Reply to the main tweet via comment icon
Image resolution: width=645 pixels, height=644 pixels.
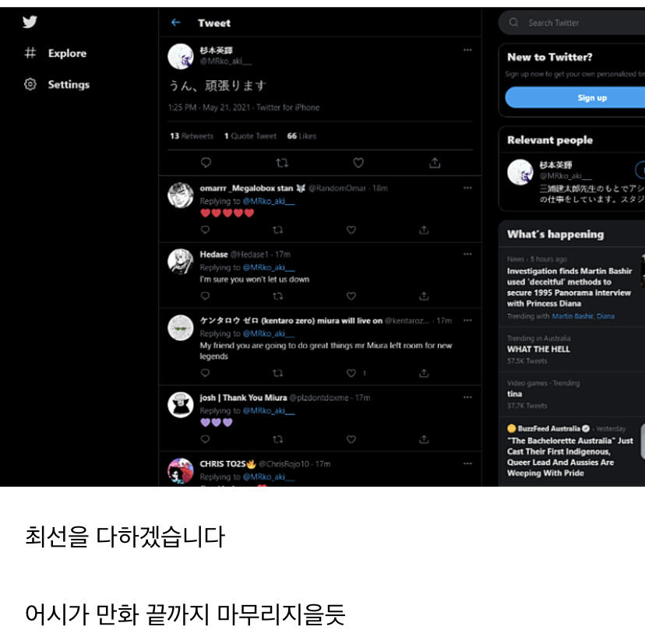tap(206, 163)
